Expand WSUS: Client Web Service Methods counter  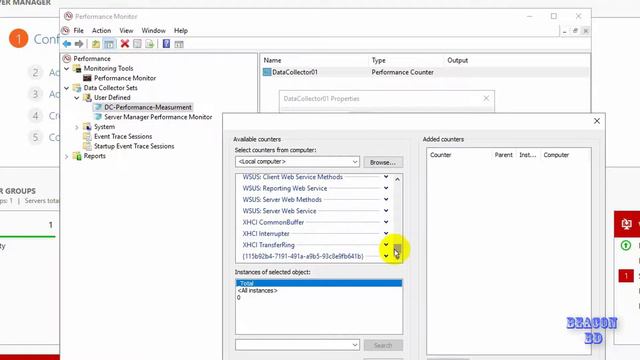pos(386,177)
